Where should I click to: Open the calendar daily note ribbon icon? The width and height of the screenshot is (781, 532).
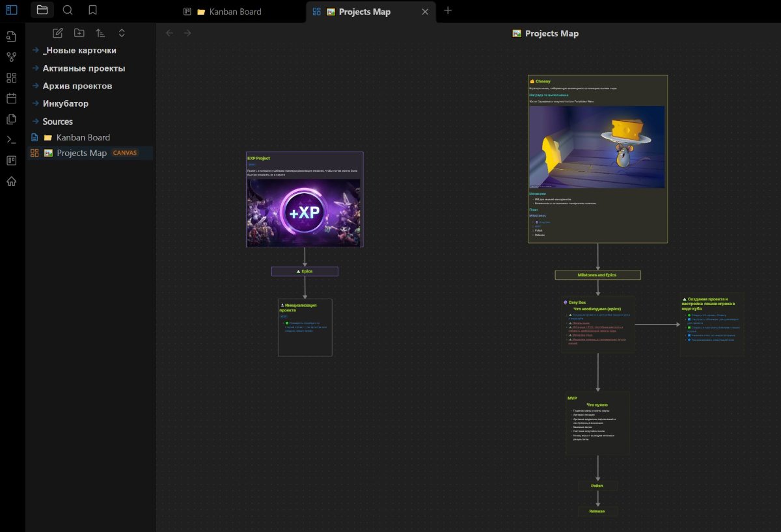(11, 98)
